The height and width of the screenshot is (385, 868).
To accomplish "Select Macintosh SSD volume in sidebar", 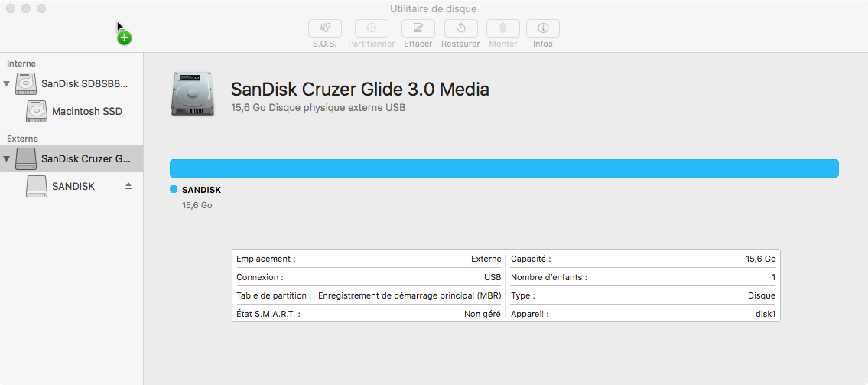I will 86,112.
